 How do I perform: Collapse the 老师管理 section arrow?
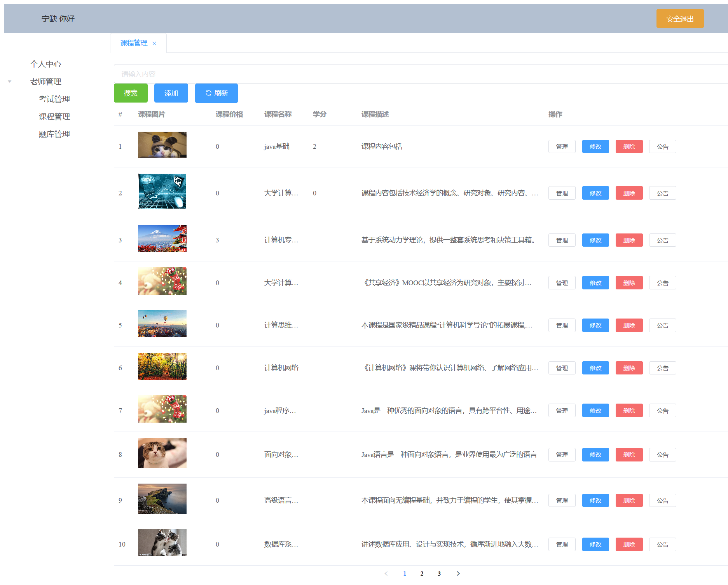click(x=9, y=81)
